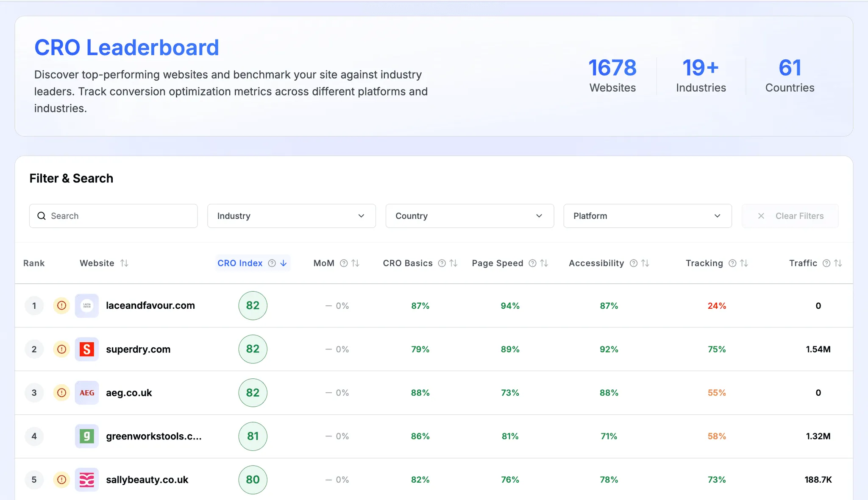Viewport: 868px width, 500px height.
Task: Click the warning icon beside sallybeauty.co.uk
Action: pyautogui.click(x=61, y=480)
